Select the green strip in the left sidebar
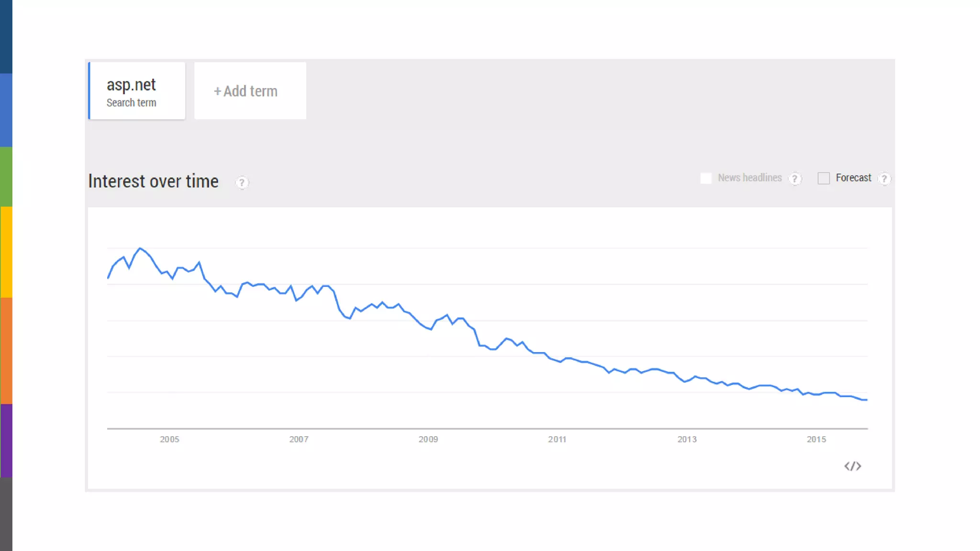980x551 pixels. (6, 177)
